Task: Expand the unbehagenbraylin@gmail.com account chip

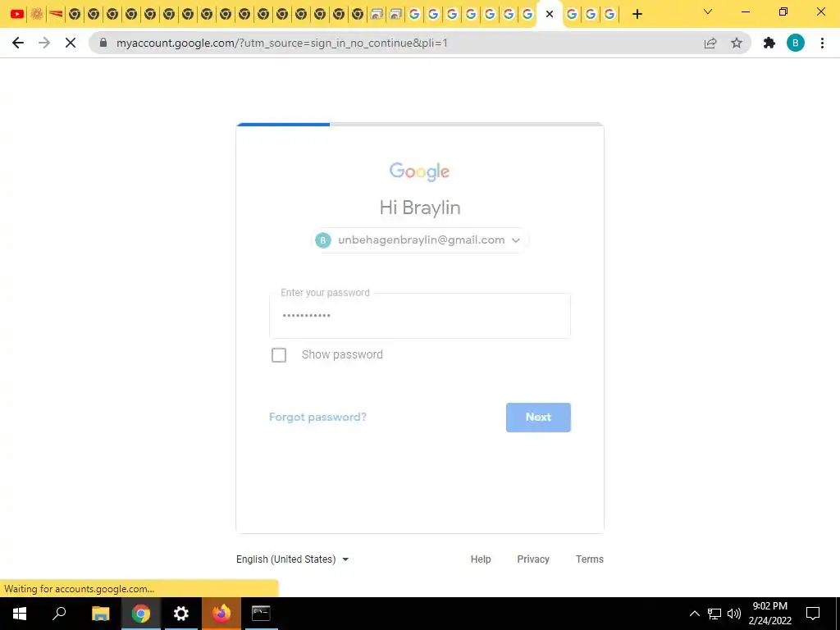Action: pyautogui.click(x=420, y=240)
